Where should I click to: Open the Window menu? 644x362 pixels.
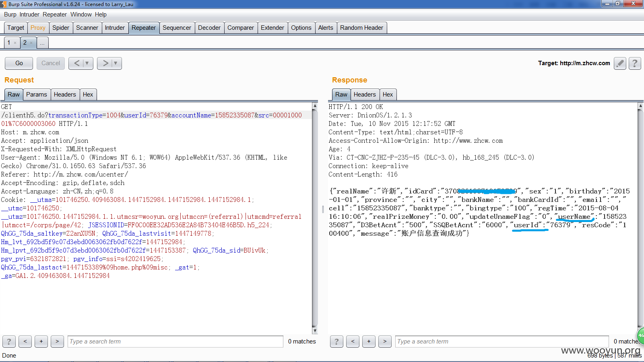pos(81,14)
